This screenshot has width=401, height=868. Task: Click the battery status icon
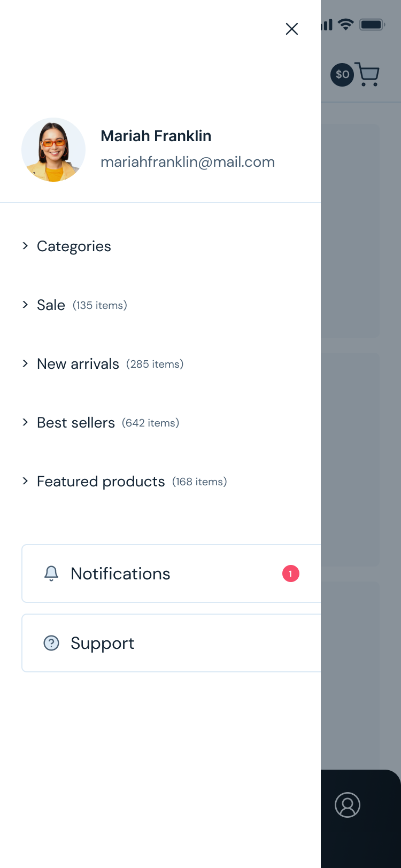(372, 25)
